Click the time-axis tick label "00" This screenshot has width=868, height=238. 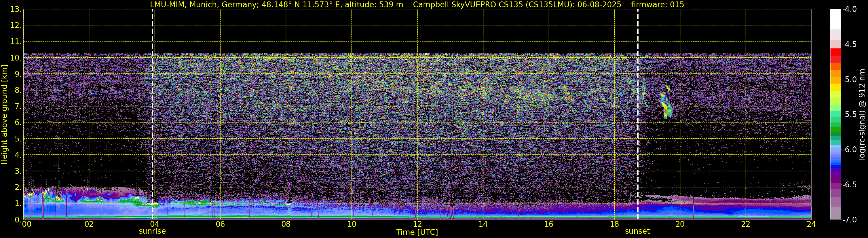26,224
